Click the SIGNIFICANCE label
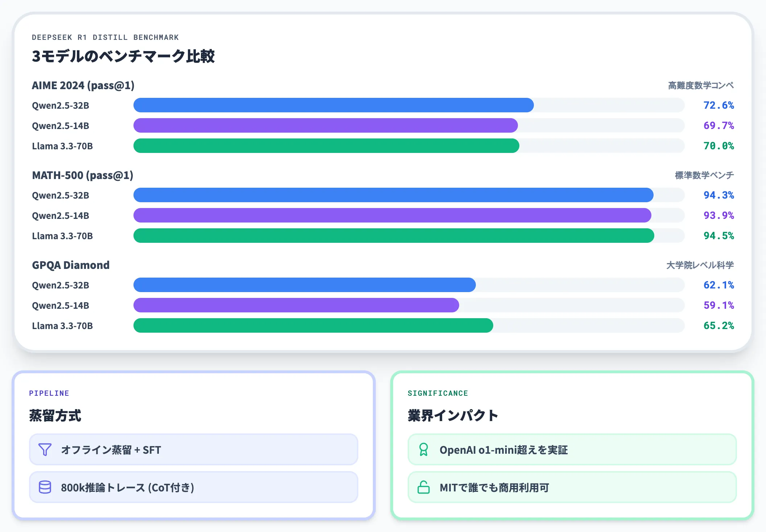Image resolution: width=766 pixels, height=532 pixels. coord(438,393)
